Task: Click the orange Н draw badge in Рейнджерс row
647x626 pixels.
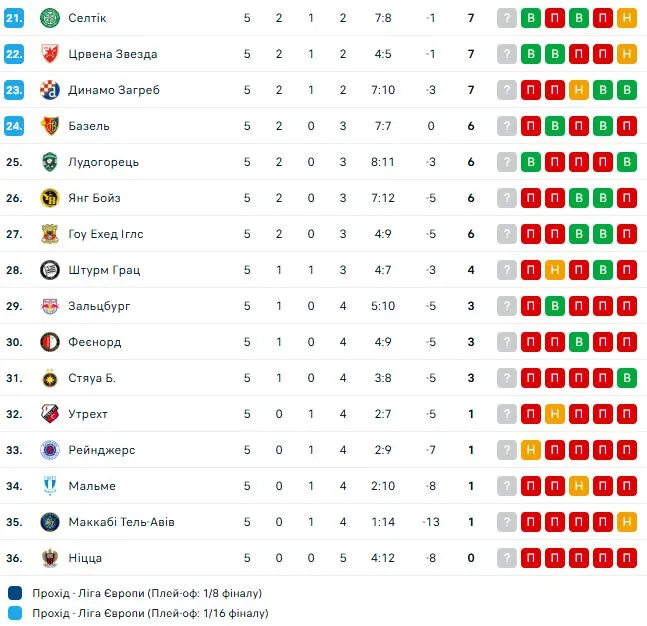Action: pyautogui.click(x=531, y=450)
